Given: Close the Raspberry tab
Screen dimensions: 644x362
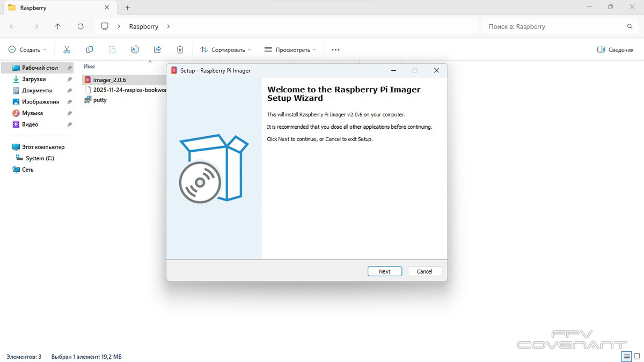Looking at the screenshot, I should click(107, 8).
